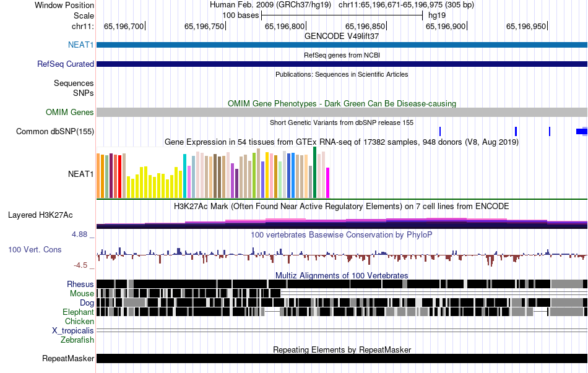Click Gene Expression in 54 tissues title
The height and width of the screenshot is (373, 588).
point(342,142)
